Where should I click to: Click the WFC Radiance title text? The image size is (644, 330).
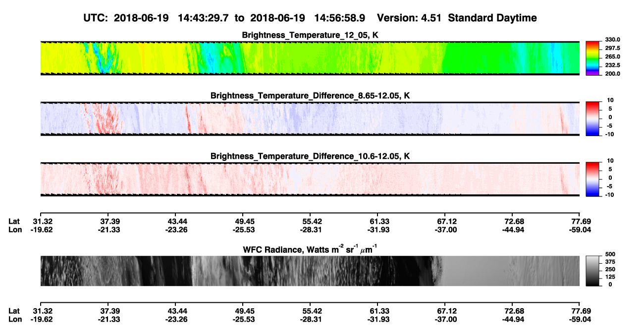pyautogui.click(x=310, y=249)
